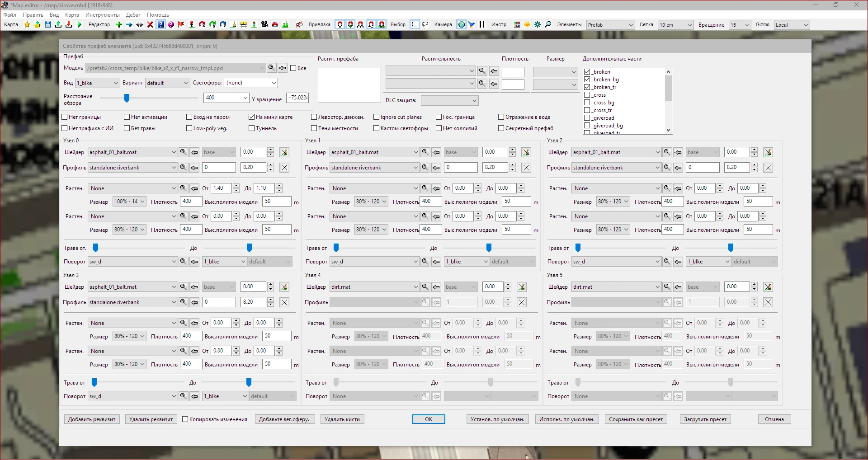868x460 pixels.
Task: Open the Элементы 'Prefab' dropdown
Action: pos(611,25)
